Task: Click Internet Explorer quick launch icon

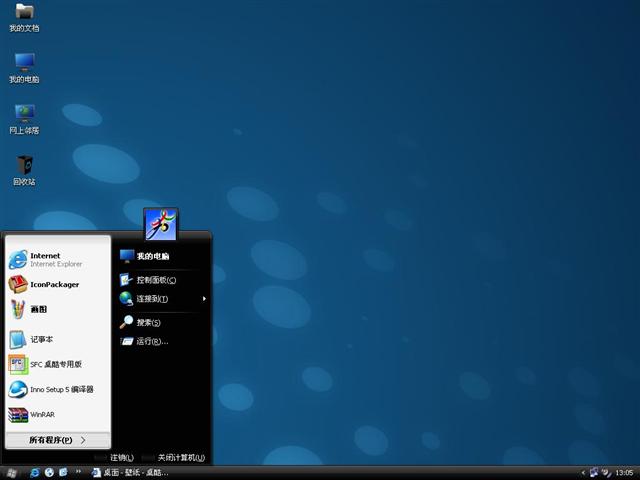Action: tap(35, 473)
